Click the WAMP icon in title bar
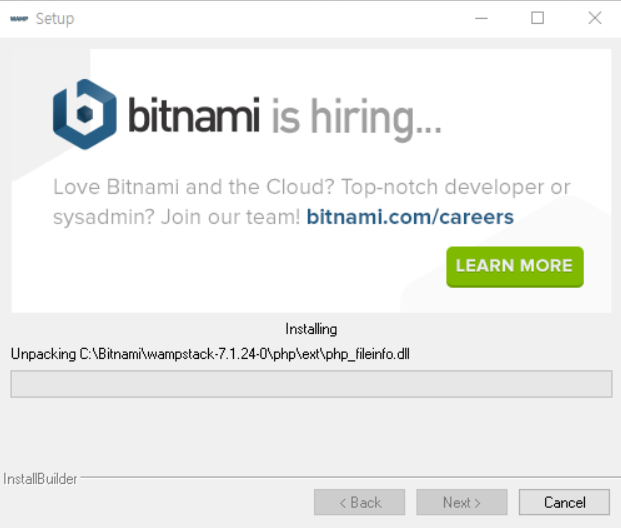Image resolution: width=621 pixels, height=528 pixels. coord(19,19)
